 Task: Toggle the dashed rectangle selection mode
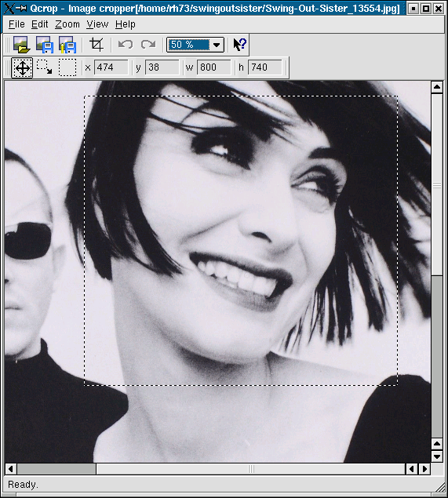(x=67, y=67)
